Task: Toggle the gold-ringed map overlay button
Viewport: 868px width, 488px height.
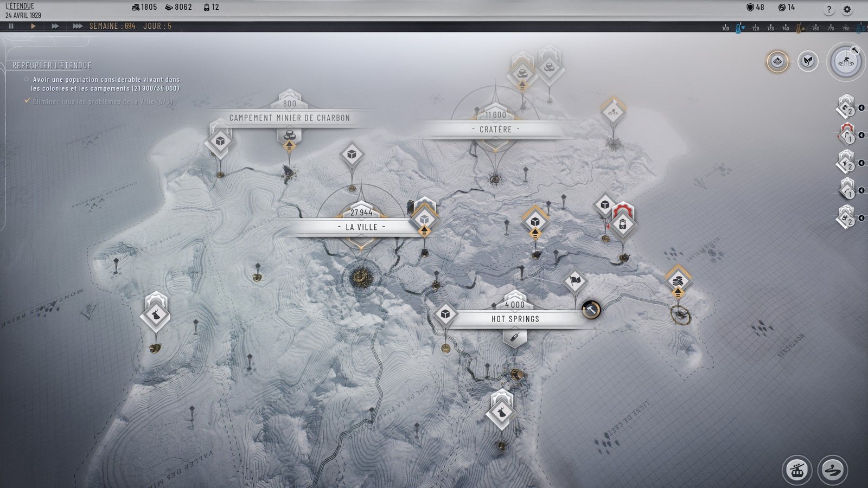Action: (x=777, y=61)
